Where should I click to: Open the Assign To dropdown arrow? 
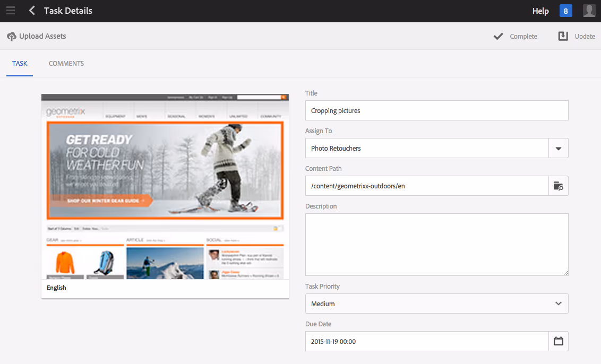tap(558, 148)
